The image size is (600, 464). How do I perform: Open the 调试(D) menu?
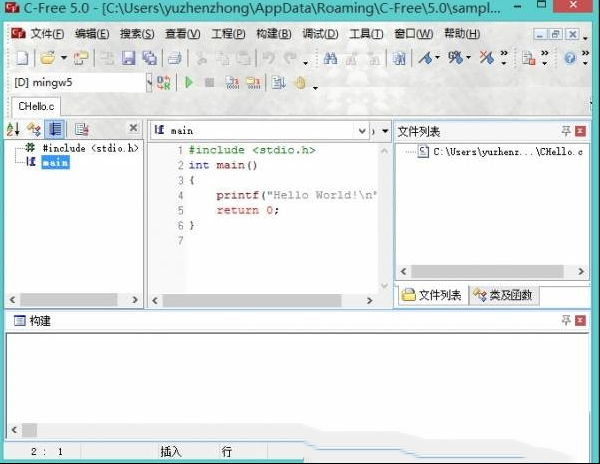320,34
